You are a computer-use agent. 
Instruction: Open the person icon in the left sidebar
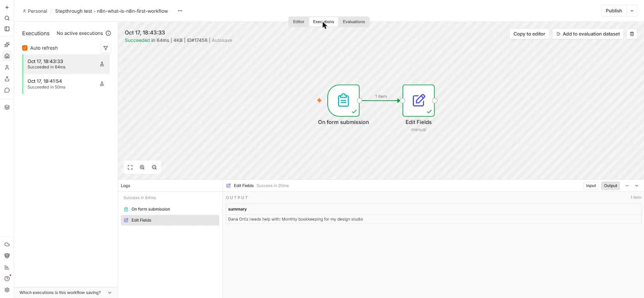(7, 67)
